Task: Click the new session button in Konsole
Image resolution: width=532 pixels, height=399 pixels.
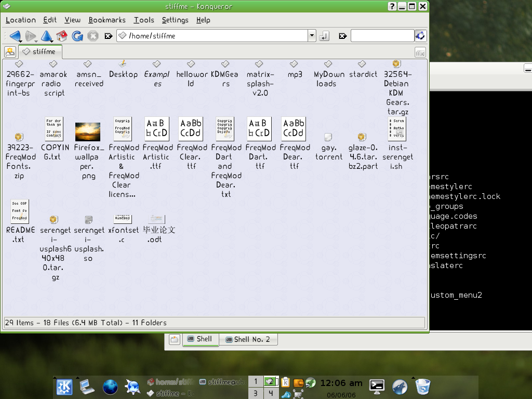Action: (175, 339)
